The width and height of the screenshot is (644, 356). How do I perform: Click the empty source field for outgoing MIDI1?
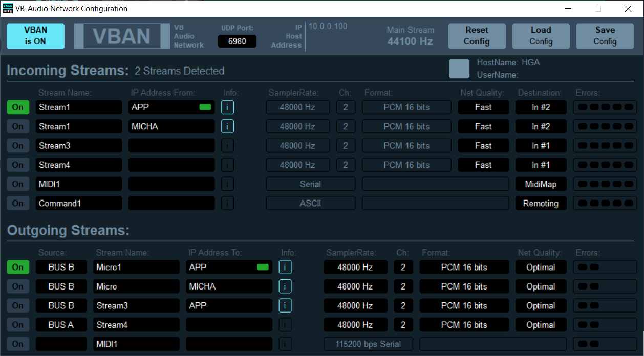(61, 344)
